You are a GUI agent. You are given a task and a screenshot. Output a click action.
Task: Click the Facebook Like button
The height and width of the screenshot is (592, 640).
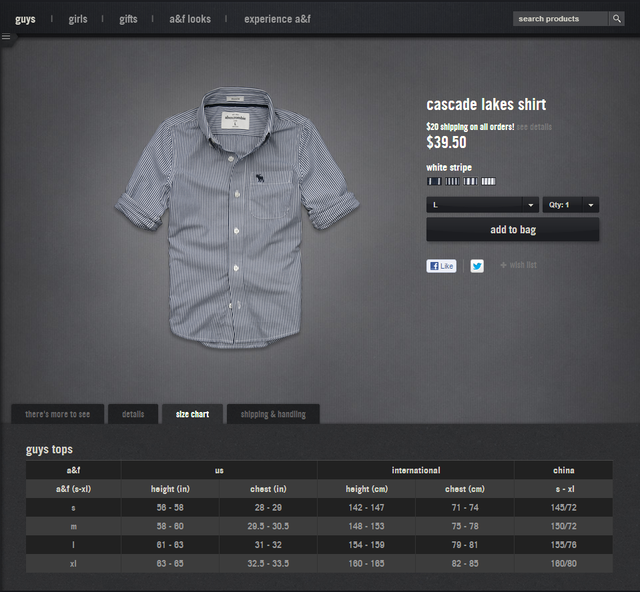(441, 266)
